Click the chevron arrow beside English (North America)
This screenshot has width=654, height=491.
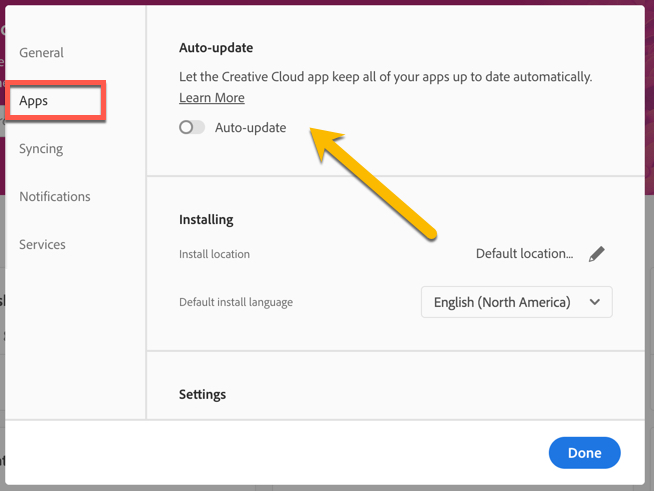pyautogui.click(x=595, y=302)
